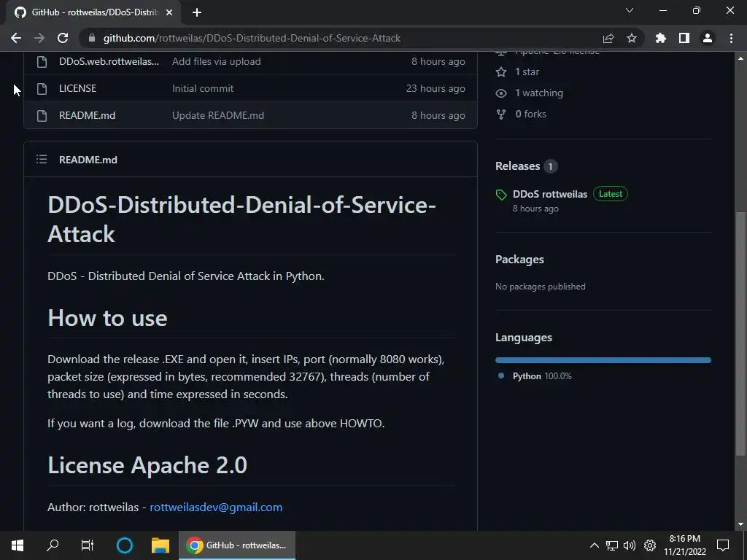Viewport: 747px width, 560px height.
Task: Open the LICENSE file
Action: coord(77,88)
